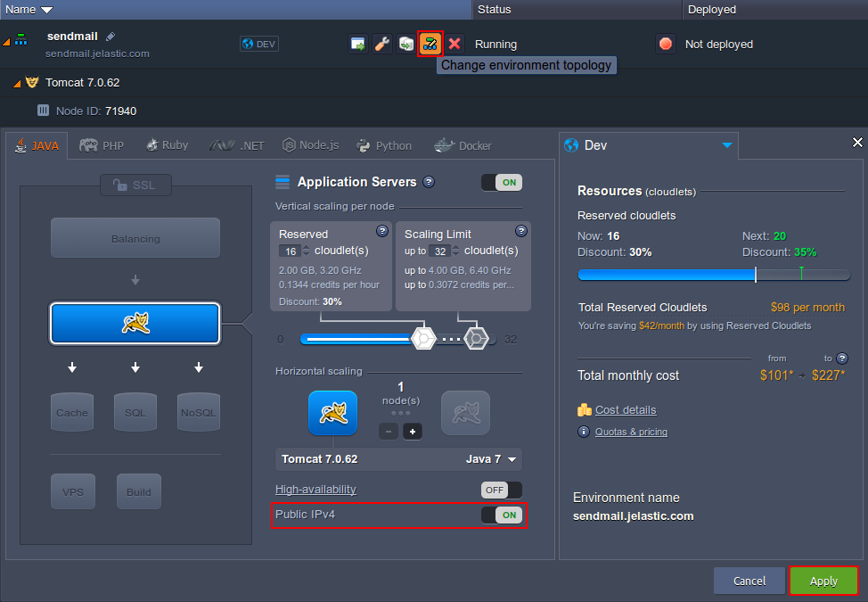Click the pencil edit icon next to sendmail
The image size is (868, 602).
point(111,37)
